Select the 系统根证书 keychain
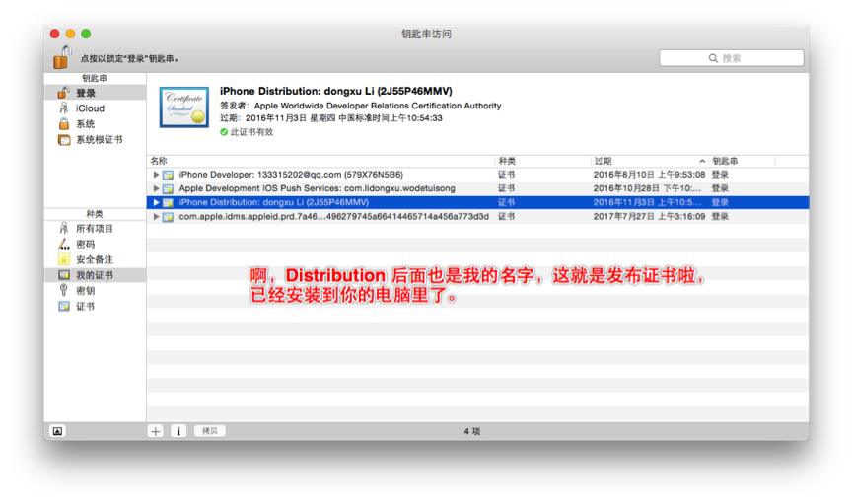 pos(95,140)
